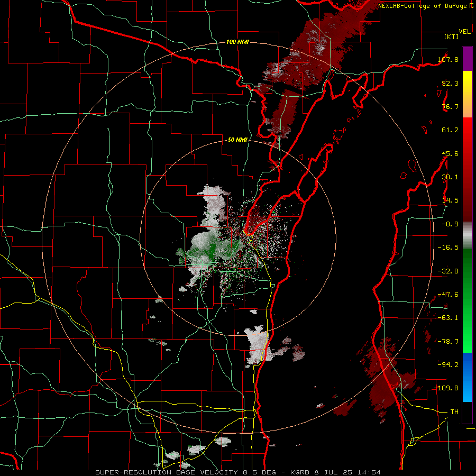Click the -32.0 legend value
Viewport: 476px width, 476px height.
click(x=448, y=271)
